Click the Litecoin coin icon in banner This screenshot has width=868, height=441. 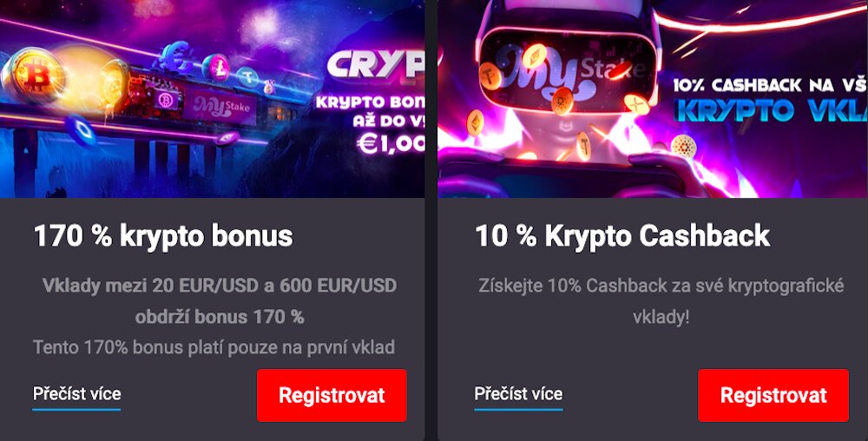pyautogui.click(x=214, y=67)
